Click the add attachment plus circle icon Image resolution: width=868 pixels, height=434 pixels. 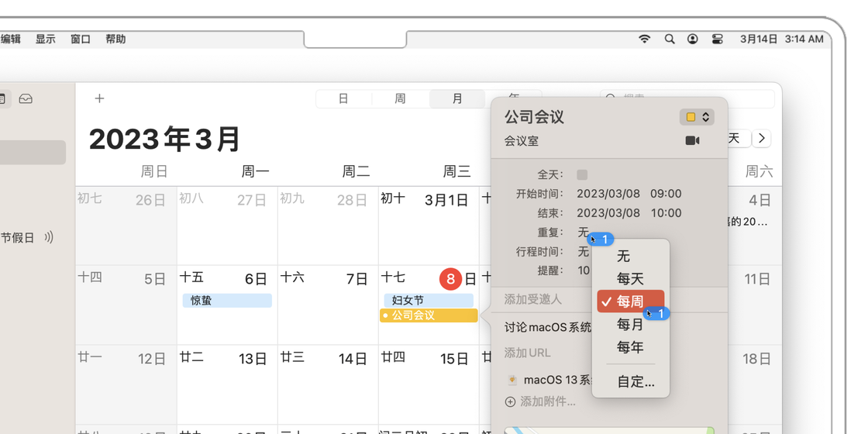(x=510, y=401)
